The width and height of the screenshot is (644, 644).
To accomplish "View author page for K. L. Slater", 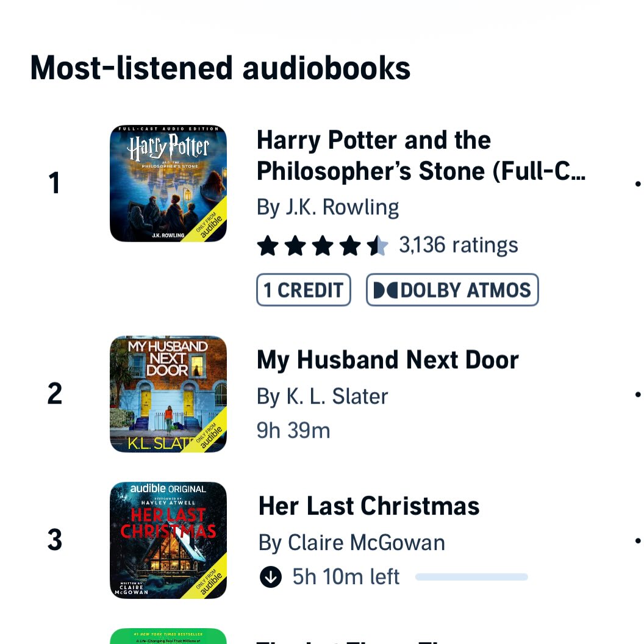I will pyautogui.click(x=322, y=396).
